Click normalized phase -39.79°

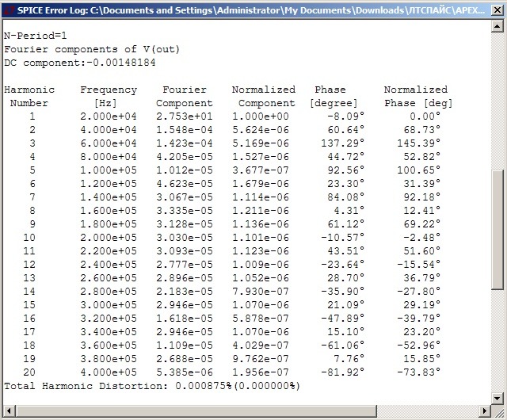419,319
